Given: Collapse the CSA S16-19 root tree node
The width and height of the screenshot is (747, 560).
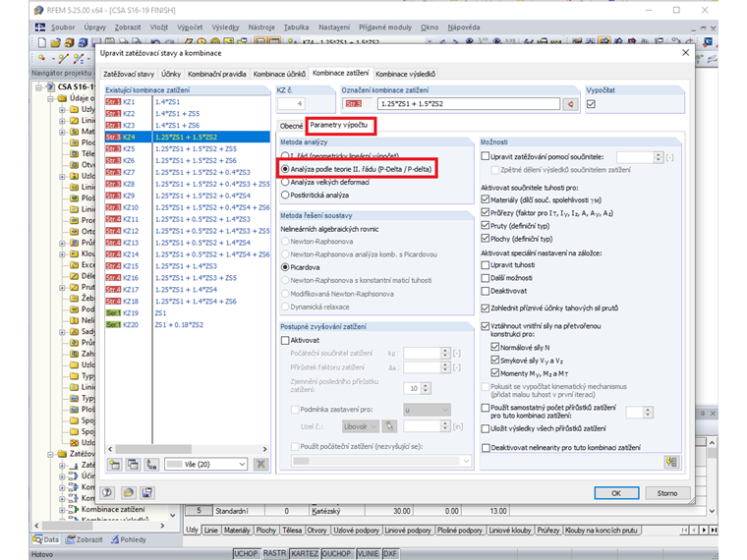Looking at the screenshot, I should click(38, 86).
